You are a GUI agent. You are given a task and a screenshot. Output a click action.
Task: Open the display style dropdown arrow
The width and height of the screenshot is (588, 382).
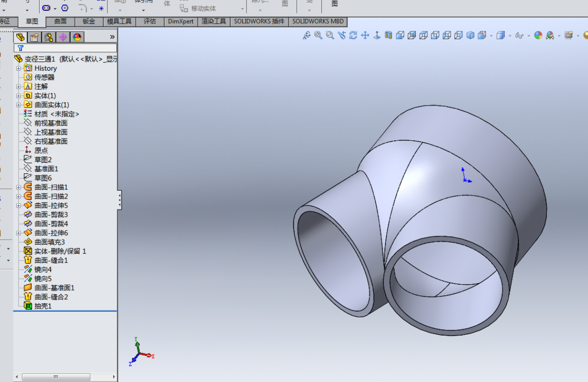510,35
